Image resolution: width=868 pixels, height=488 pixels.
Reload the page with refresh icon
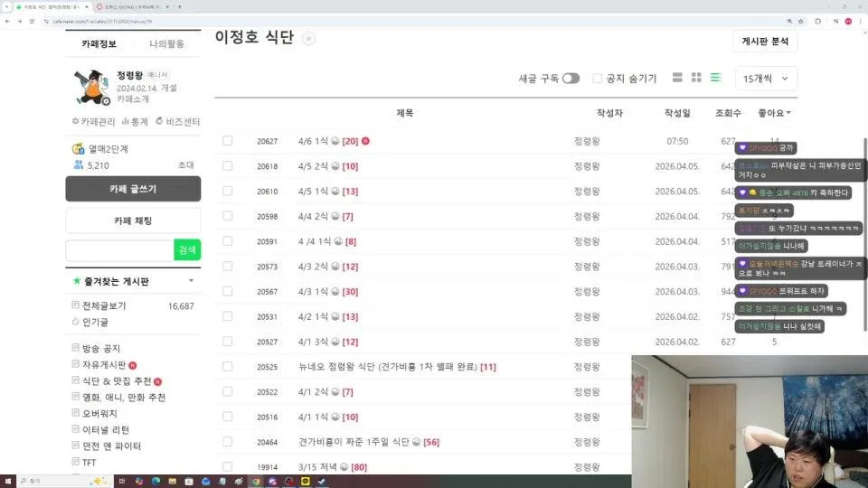(32, 21)
